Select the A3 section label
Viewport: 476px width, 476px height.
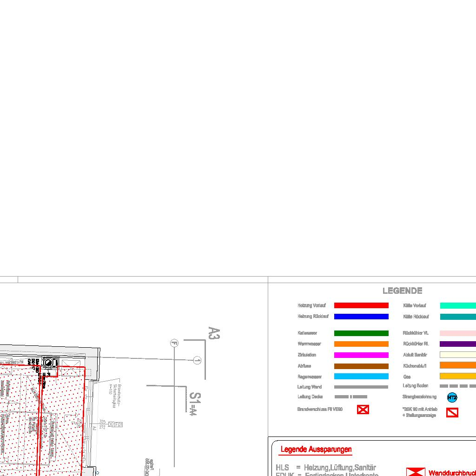coord(213,333)
